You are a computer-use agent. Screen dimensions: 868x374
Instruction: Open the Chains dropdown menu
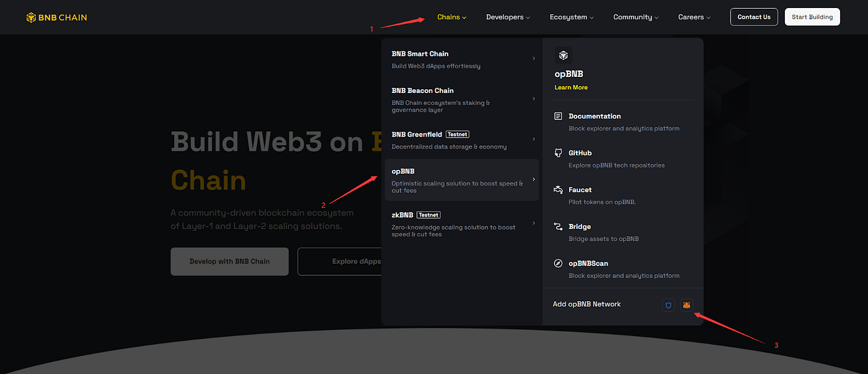point(451,17)
